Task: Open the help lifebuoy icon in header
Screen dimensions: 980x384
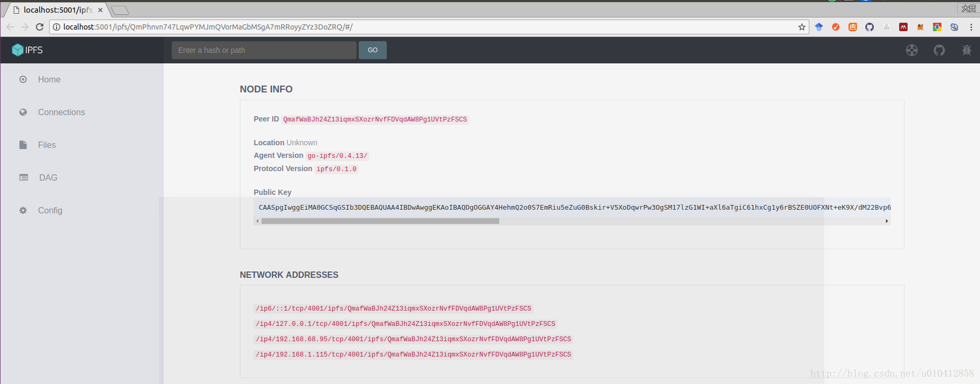Action: point(912,50)
